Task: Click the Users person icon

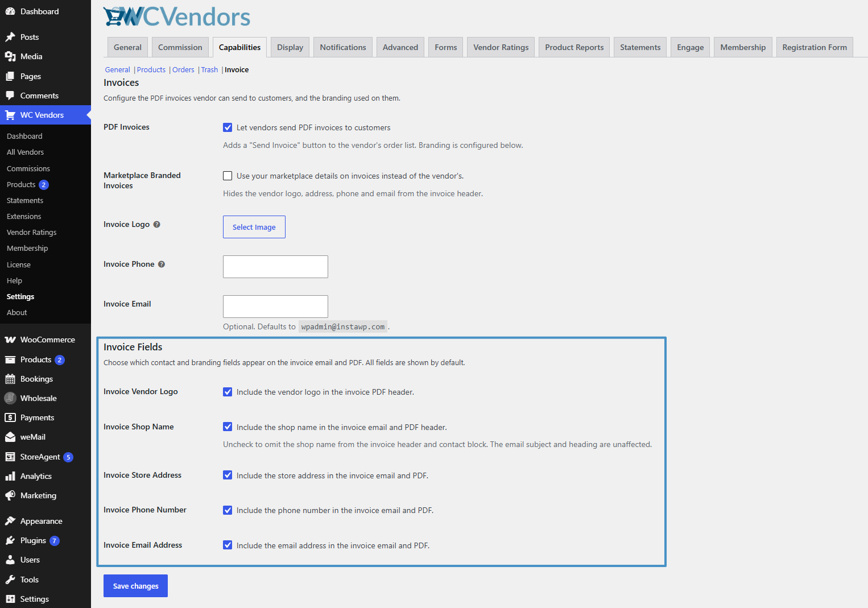Action: tap(10, 560)
